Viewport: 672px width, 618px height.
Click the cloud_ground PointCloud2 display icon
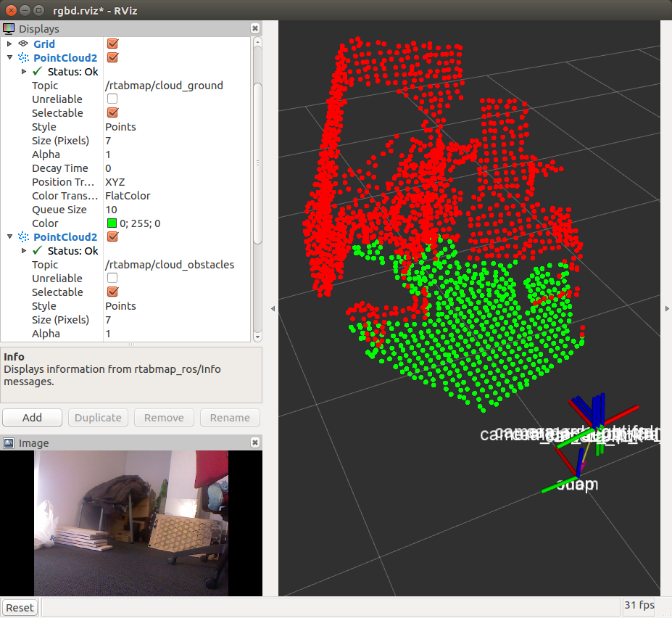coord(23,58)
